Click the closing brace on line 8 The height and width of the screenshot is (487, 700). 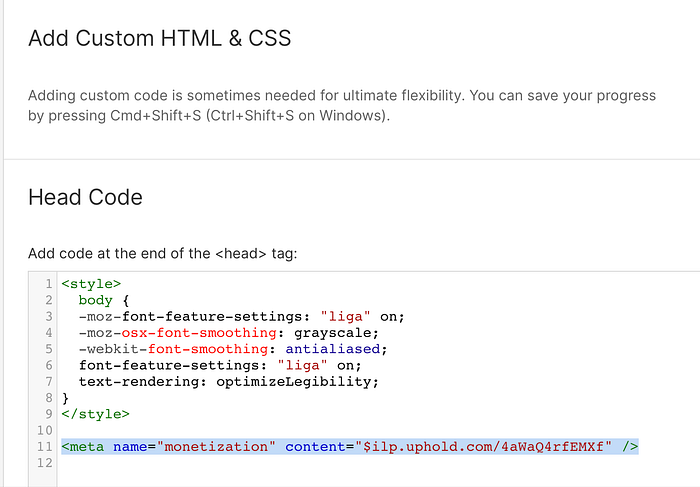[x=66, y=398]
